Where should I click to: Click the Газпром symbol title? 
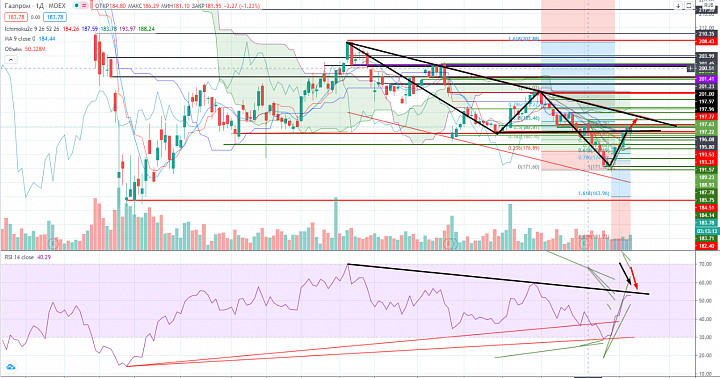[17, 6]
